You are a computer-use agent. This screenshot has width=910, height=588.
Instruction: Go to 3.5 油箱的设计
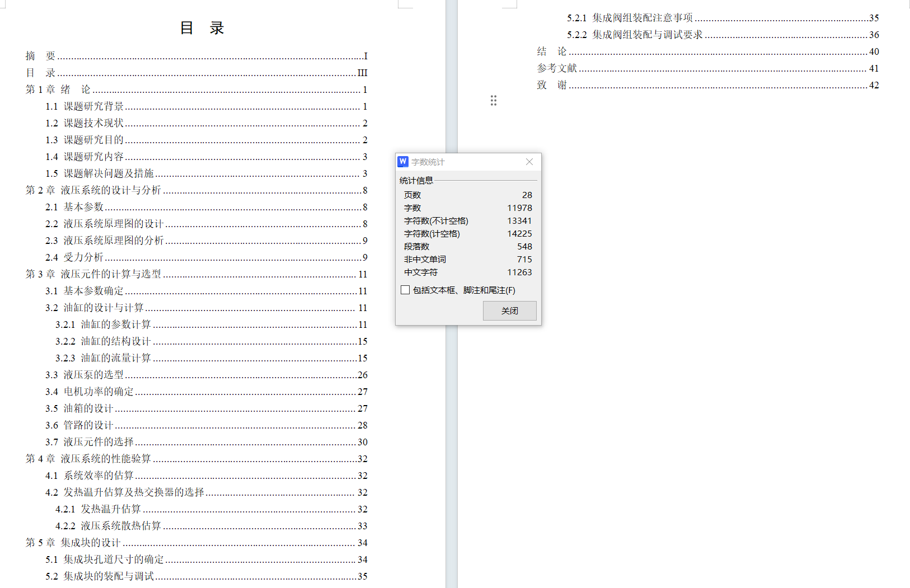(207, 408)
